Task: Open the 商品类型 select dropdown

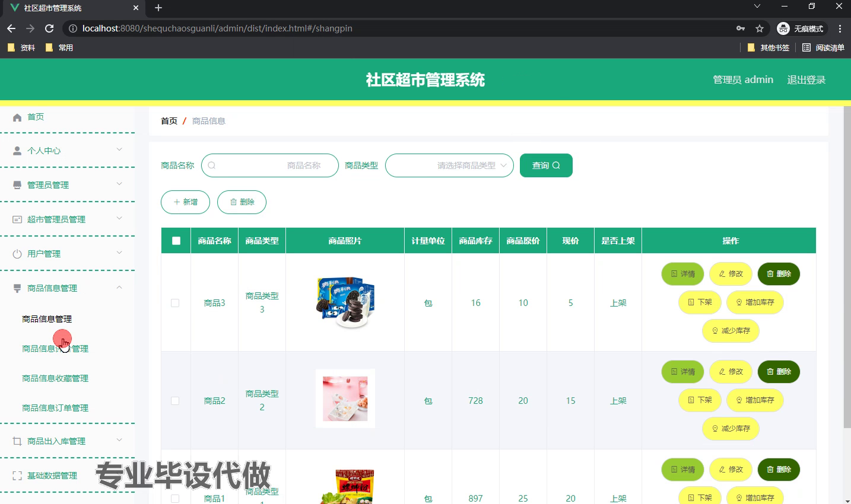Action: [x=449, y=165]
